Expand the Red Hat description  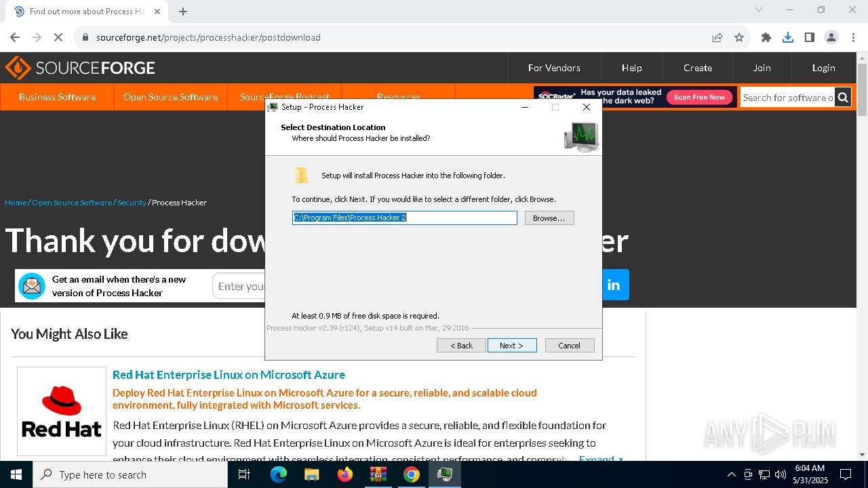pyautogui.click(x=601, y=459)
